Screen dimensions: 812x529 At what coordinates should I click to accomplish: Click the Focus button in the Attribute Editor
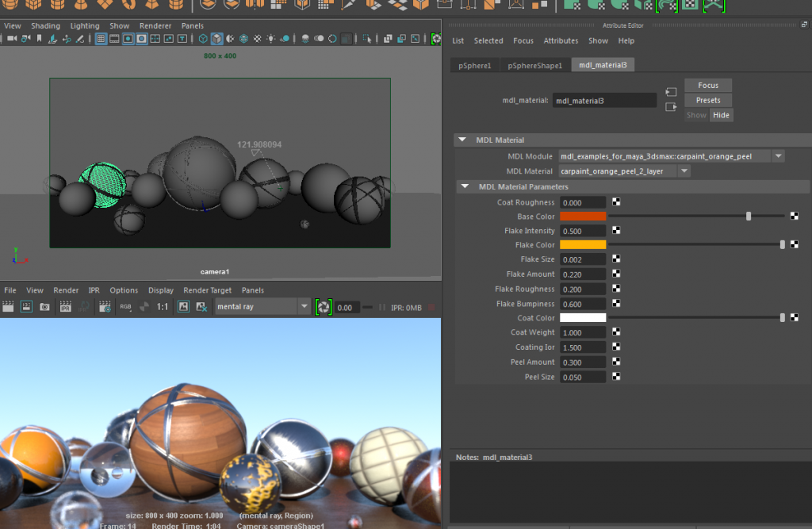click(x=707, y=85)
